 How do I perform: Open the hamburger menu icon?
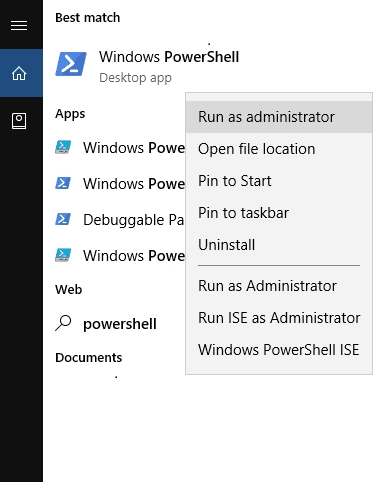click(x=19, y=25)
